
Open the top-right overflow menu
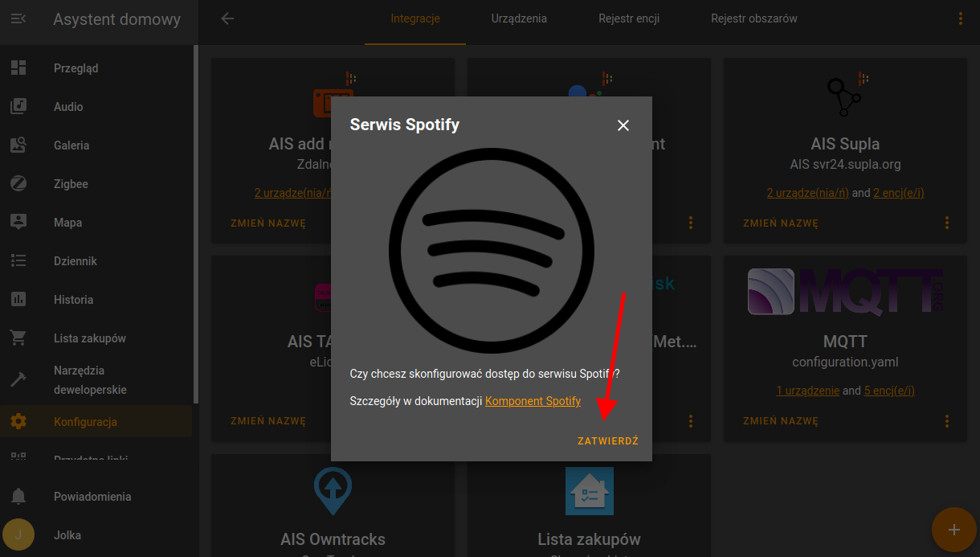click(961, 18)
